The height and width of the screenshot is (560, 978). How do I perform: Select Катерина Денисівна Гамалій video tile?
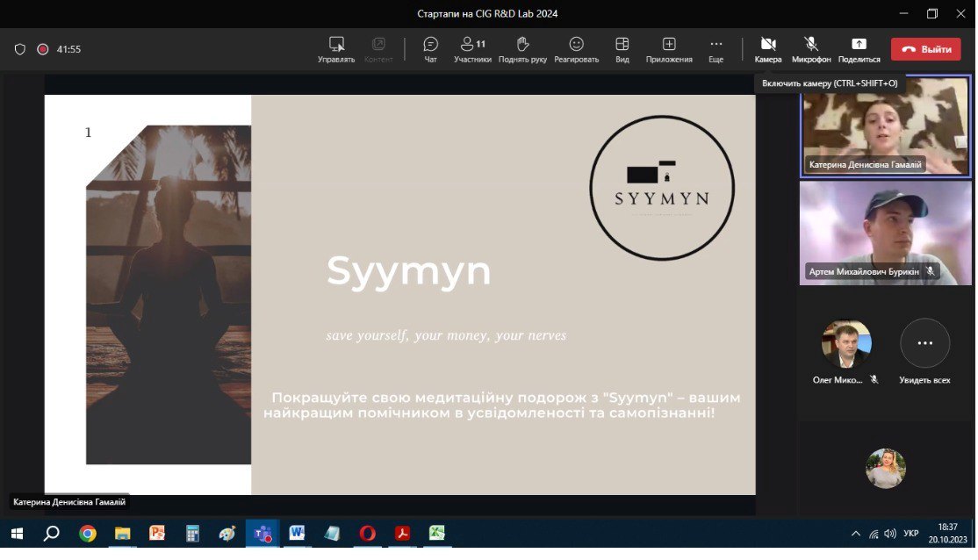(885, 126)
